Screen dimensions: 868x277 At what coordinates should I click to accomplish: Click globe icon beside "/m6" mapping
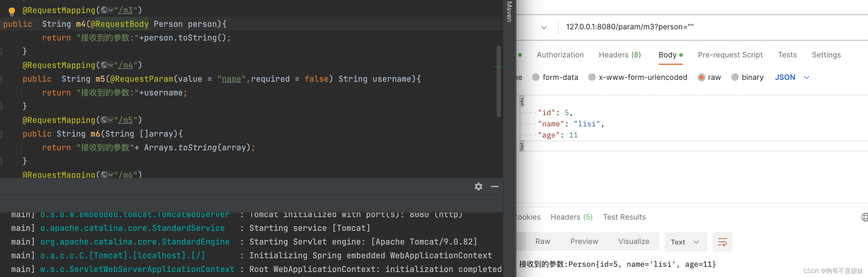point(104,175)
